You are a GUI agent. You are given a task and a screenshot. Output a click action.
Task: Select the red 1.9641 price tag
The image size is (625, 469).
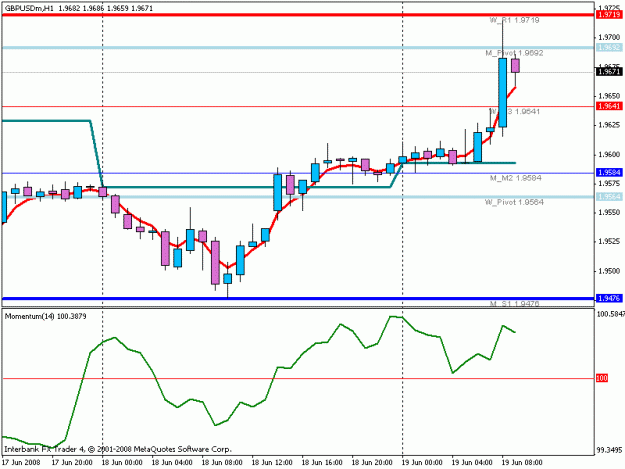coord(609,106)
